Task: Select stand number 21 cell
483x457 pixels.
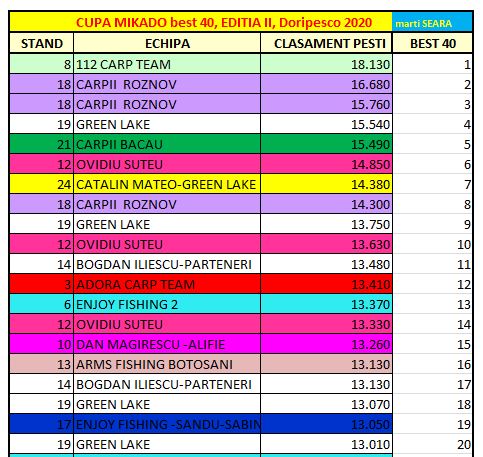Action: pos(42,144)
